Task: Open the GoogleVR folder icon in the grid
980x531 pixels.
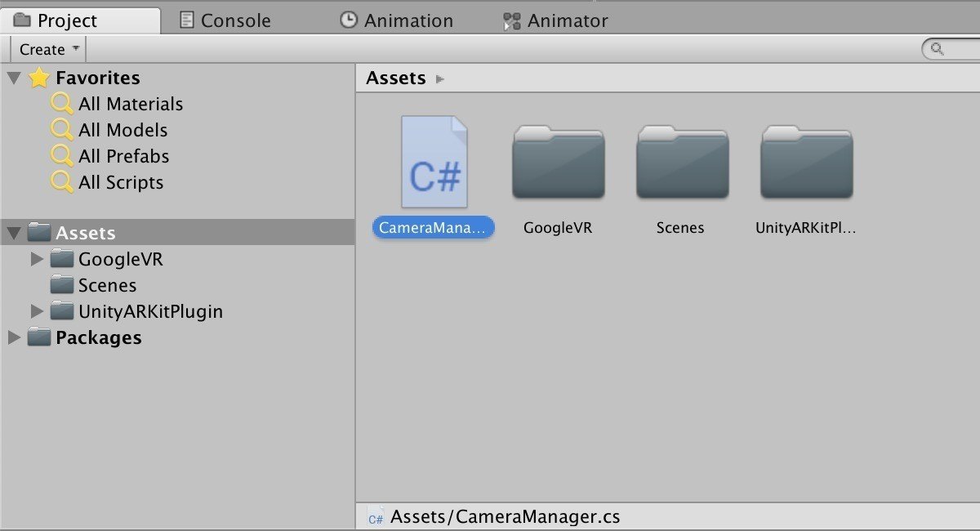Action: [x=558, y=163]
